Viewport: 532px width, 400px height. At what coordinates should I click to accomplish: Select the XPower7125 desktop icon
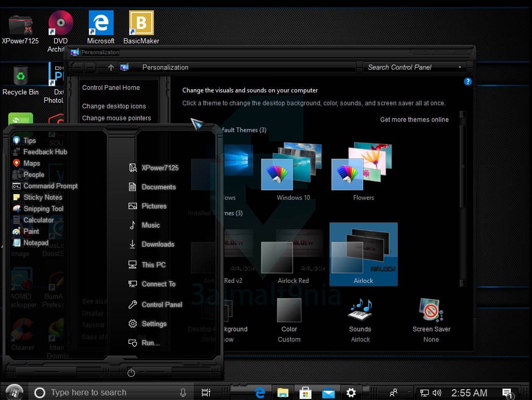point(20,29)
